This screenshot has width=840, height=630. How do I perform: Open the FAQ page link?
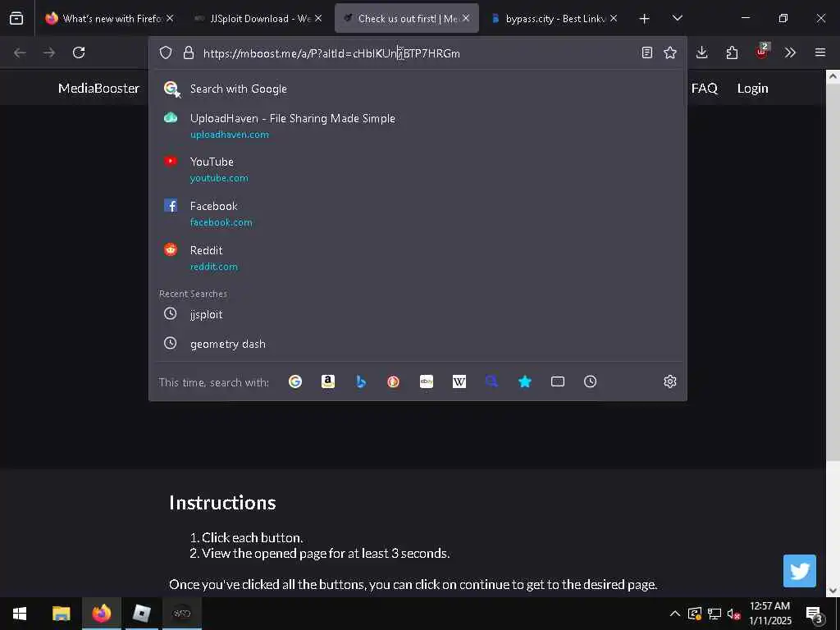pyautogui.click(x=704, y=89)
